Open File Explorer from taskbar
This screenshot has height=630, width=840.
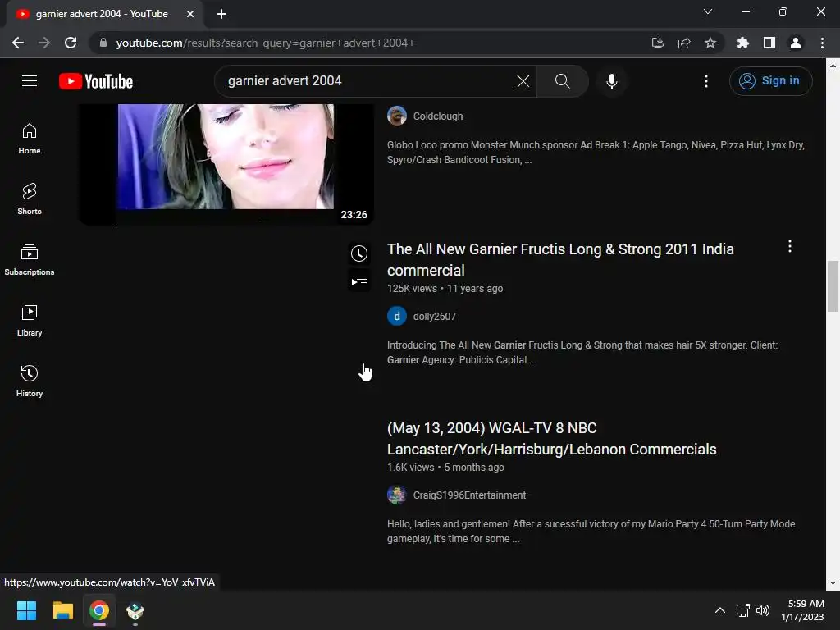tap(62, 610)
